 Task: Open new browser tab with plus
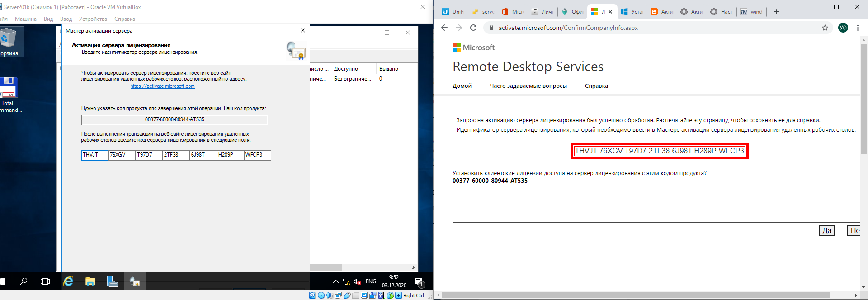click(x=777, y=12)
